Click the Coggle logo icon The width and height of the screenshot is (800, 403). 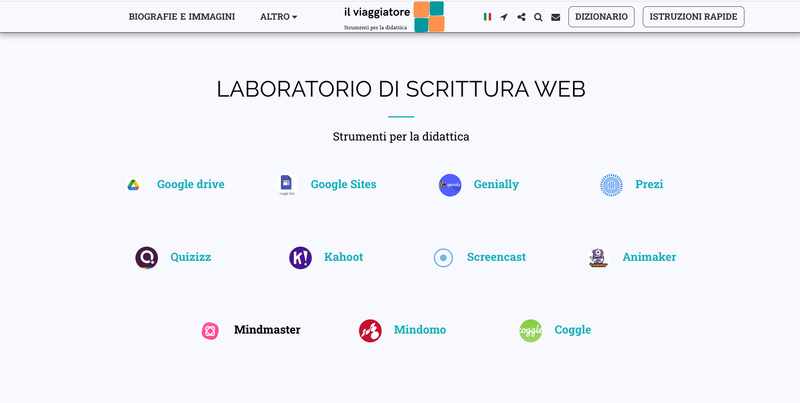click(530, 330)
